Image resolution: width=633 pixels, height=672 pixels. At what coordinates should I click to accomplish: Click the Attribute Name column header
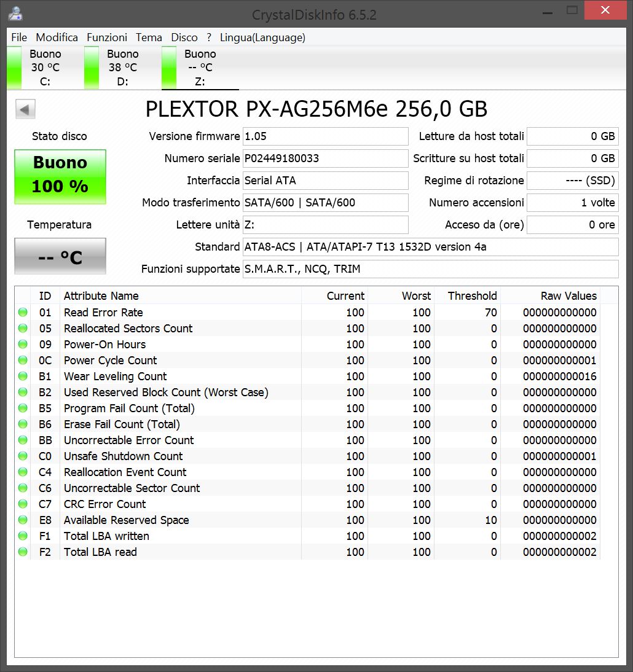(x=181, y=296)
